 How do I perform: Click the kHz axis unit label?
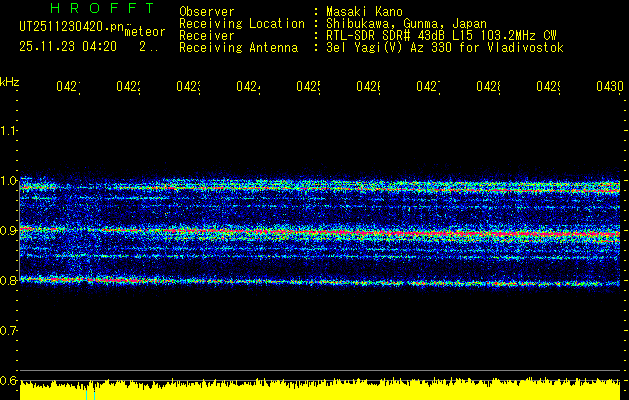[x=10, y=83]
